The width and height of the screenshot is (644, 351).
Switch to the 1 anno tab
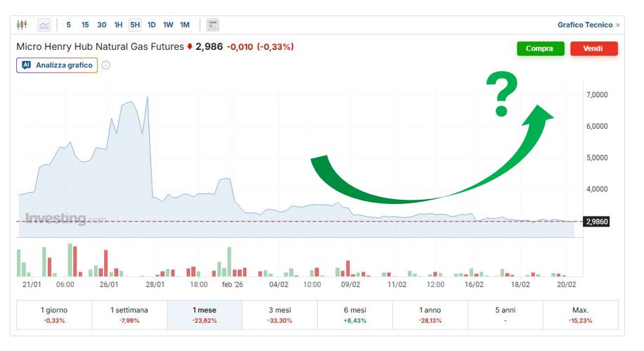tap(430, 314)
